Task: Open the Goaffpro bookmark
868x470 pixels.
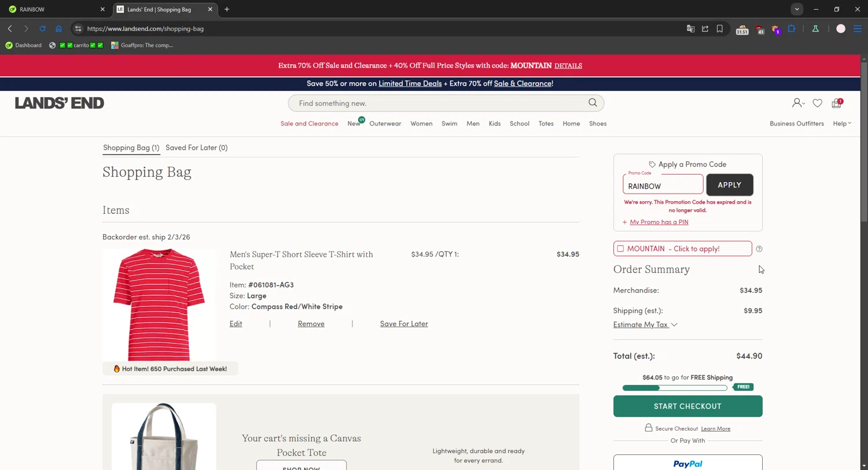Action: pyautogui.click(x=142, y=45)
